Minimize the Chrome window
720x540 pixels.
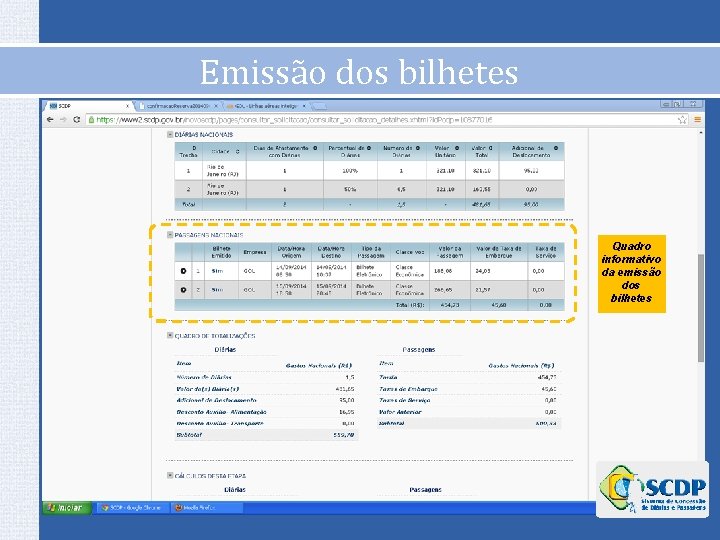pos(664,104)
